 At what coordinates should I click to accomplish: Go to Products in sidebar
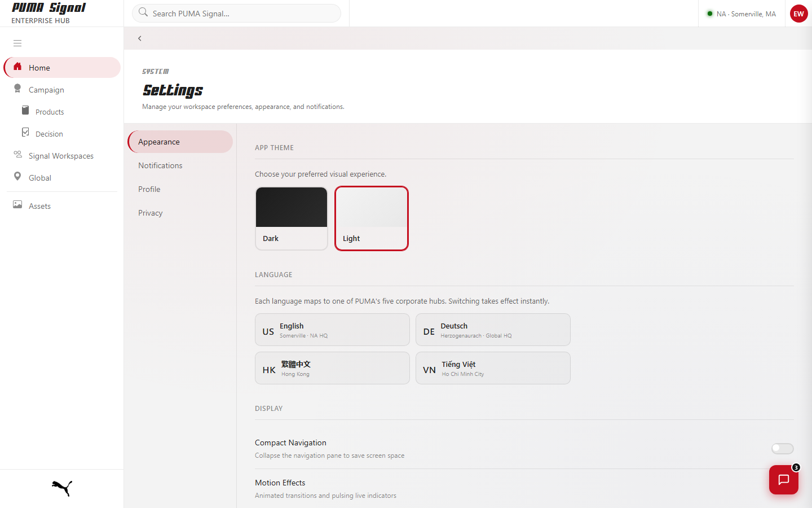pos(62,112)
